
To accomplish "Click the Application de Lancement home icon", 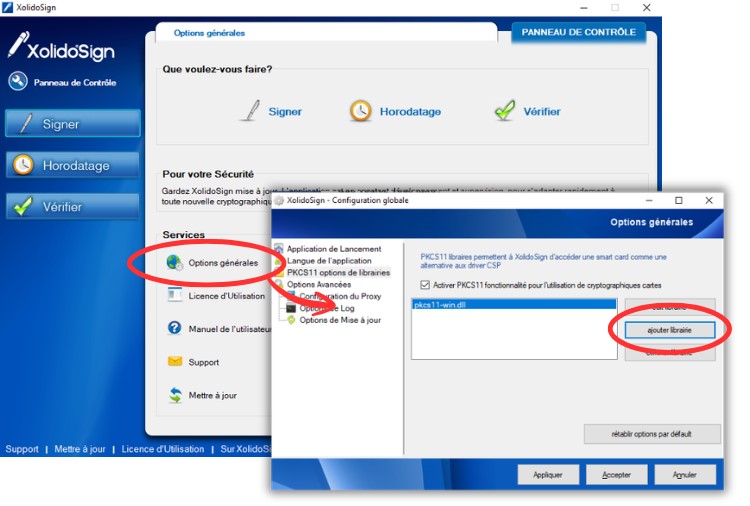I will pos(278,248).
